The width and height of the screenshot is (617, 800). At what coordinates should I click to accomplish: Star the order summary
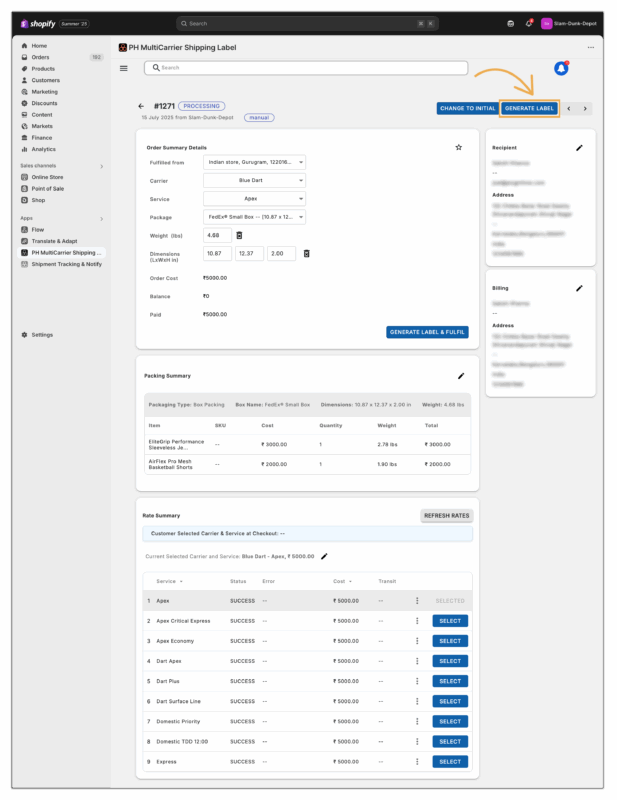pyautogui.click(x=458, y=147)
